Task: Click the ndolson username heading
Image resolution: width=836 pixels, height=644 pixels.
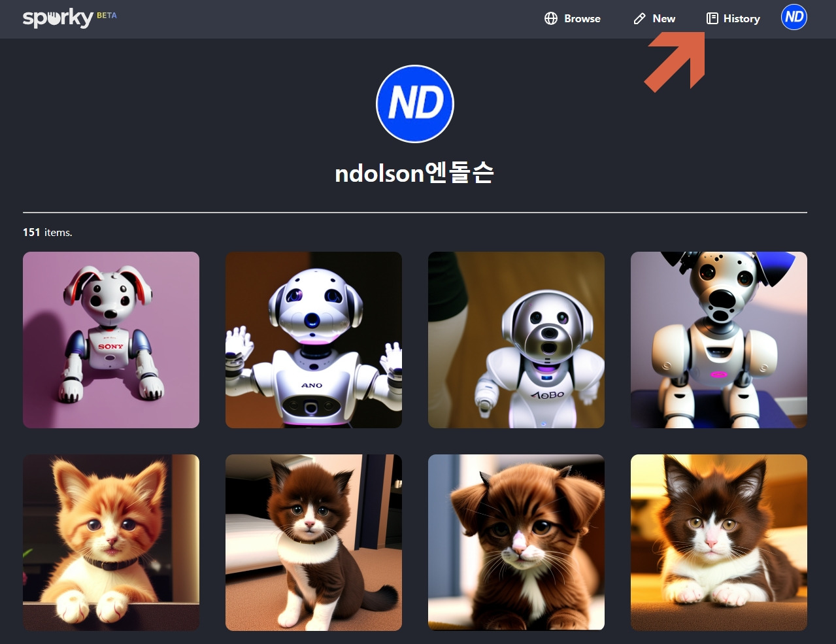Action: [x=414, y=173]
